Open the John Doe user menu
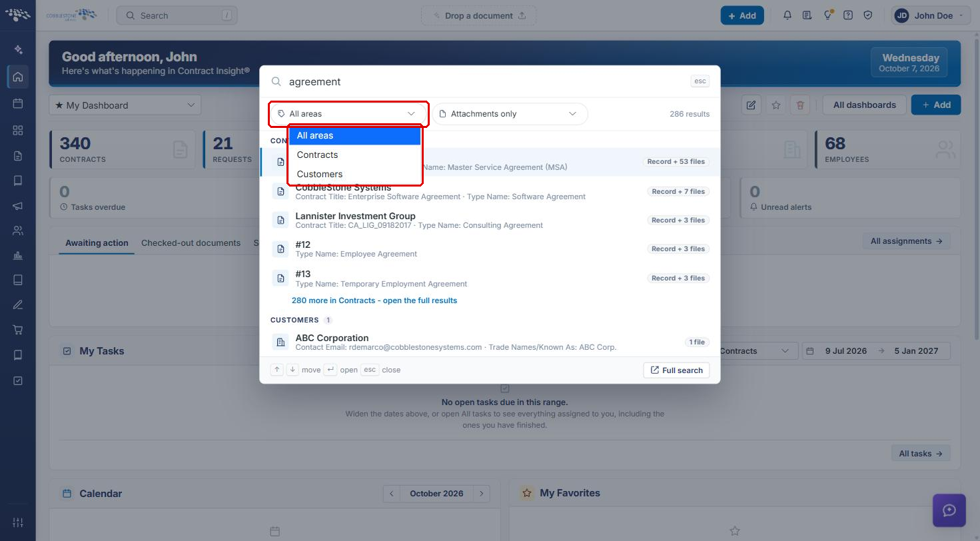 click(931, 15)
